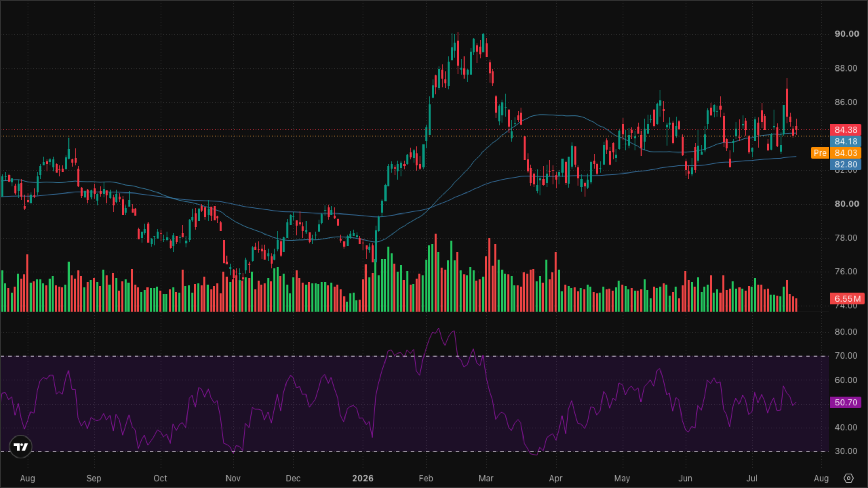Click the orange 84.03 pre-market price label
868x488 pixels.
[x=846, y=153]
